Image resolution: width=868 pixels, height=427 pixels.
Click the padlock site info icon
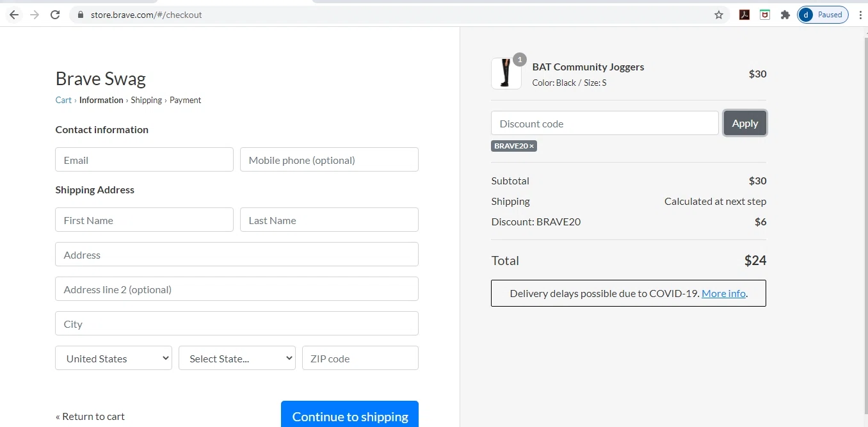(x=80, y=15)
